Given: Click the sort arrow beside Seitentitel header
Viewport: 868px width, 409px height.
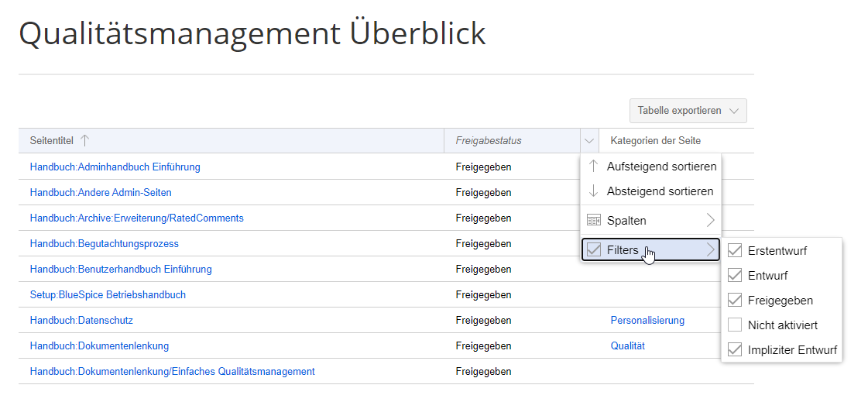Looking at the screenshot, I should coord(85,140).
